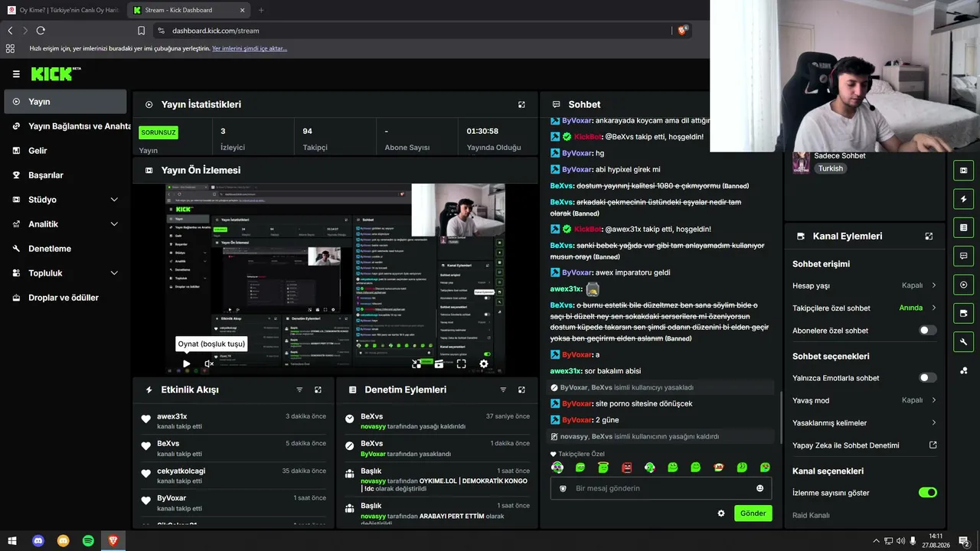This screenshot has width=980, height=551.
Task: Filter the Denetim Eylemleri list
Action: 503,390
